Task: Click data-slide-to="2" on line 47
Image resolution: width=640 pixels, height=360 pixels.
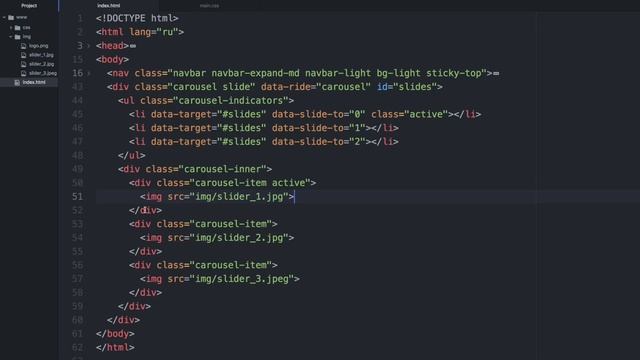Action: coord(318,142)
